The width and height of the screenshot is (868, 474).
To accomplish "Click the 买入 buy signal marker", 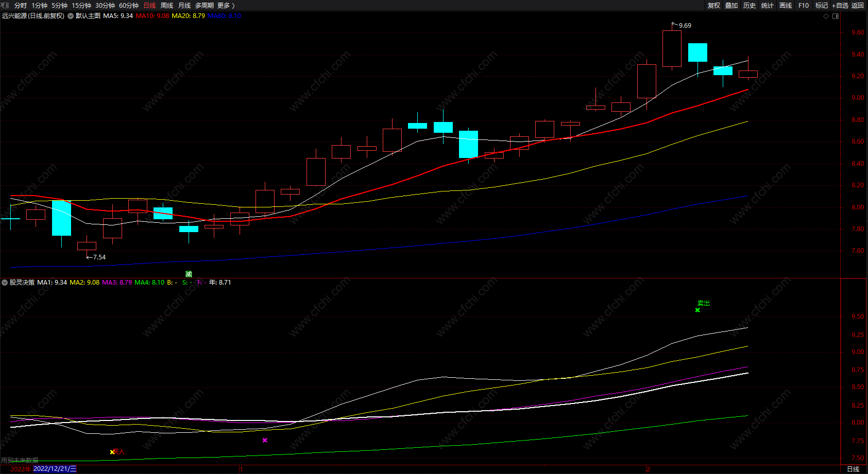I will click(118, 451).
